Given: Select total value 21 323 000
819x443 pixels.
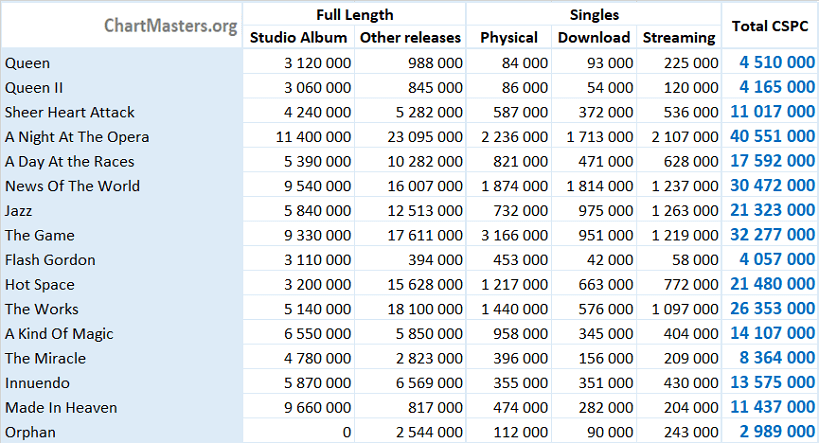Looking at the screenshot, I should pos(773,210).
